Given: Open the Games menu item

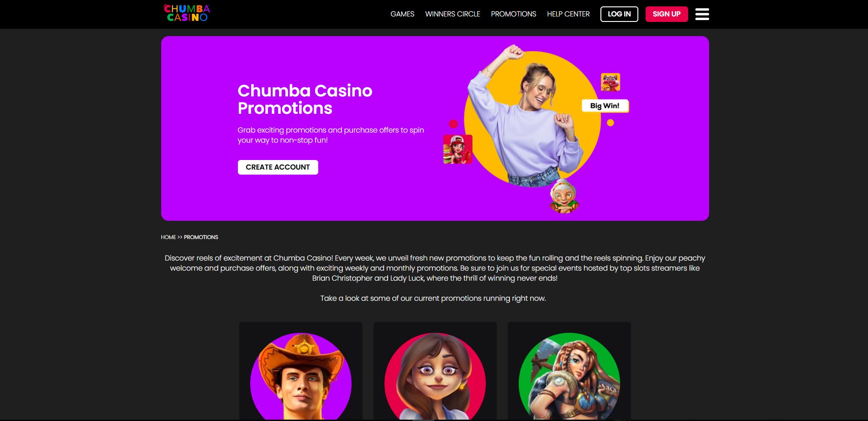Looking at the screenshot, I should coord(402,14).
